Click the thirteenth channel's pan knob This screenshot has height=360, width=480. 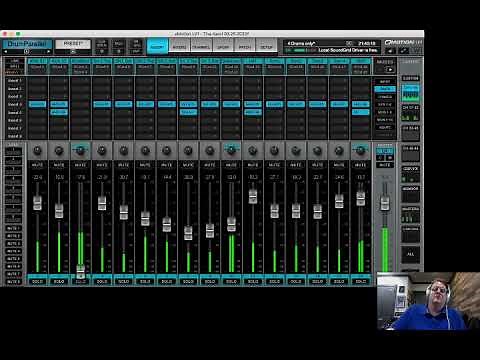coord(296,151)
